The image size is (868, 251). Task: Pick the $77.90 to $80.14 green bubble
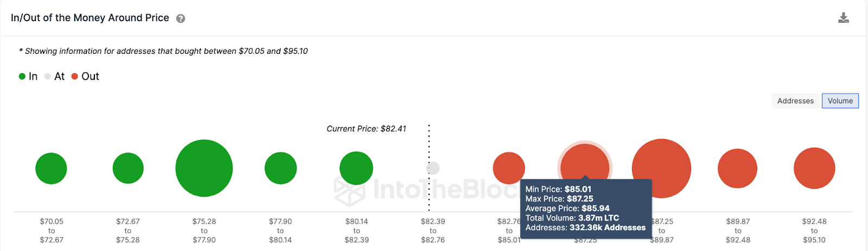point(280,168)
